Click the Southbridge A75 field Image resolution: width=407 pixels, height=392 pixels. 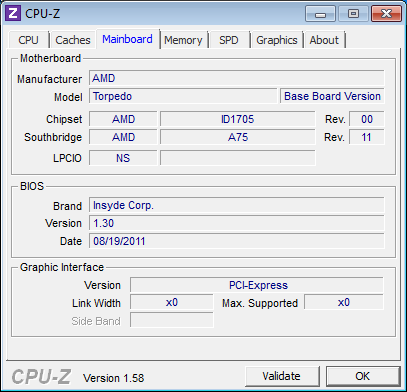point(238,137)
